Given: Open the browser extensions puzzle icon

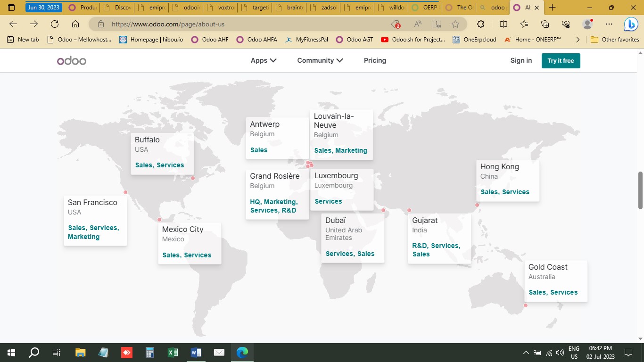Looking at the screenshot, I should (480, 24).
